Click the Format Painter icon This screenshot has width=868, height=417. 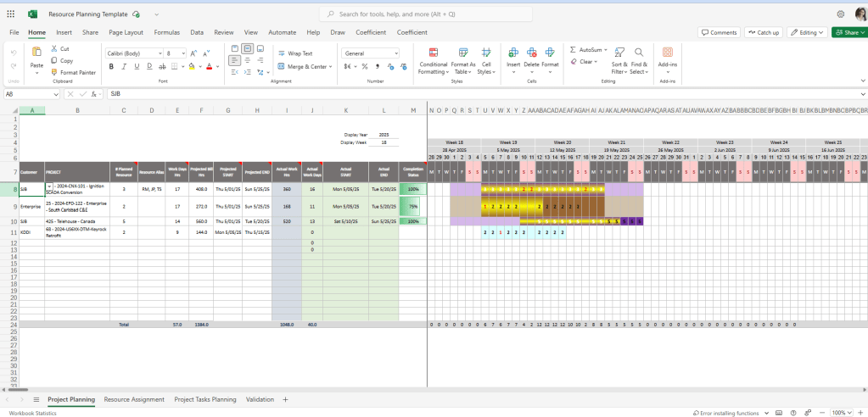[x=54, y=73]
